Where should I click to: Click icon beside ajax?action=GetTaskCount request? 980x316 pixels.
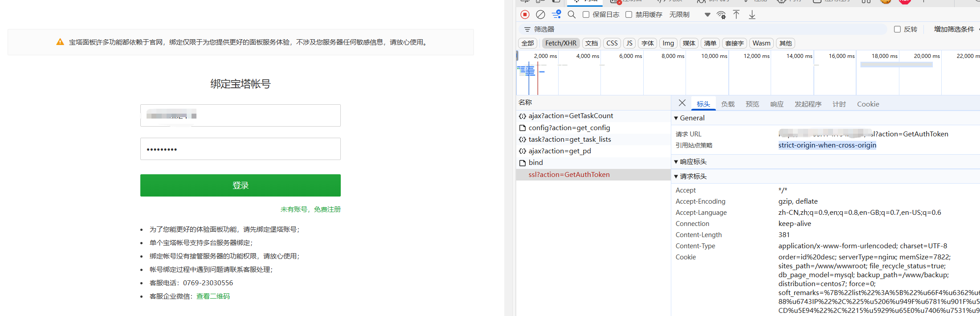(523, 116)
